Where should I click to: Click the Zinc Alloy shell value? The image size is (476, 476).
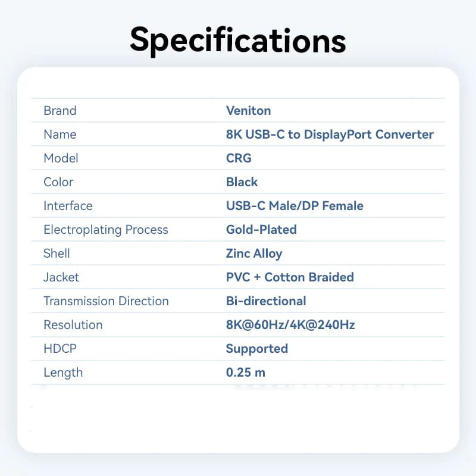pos(254,253)
